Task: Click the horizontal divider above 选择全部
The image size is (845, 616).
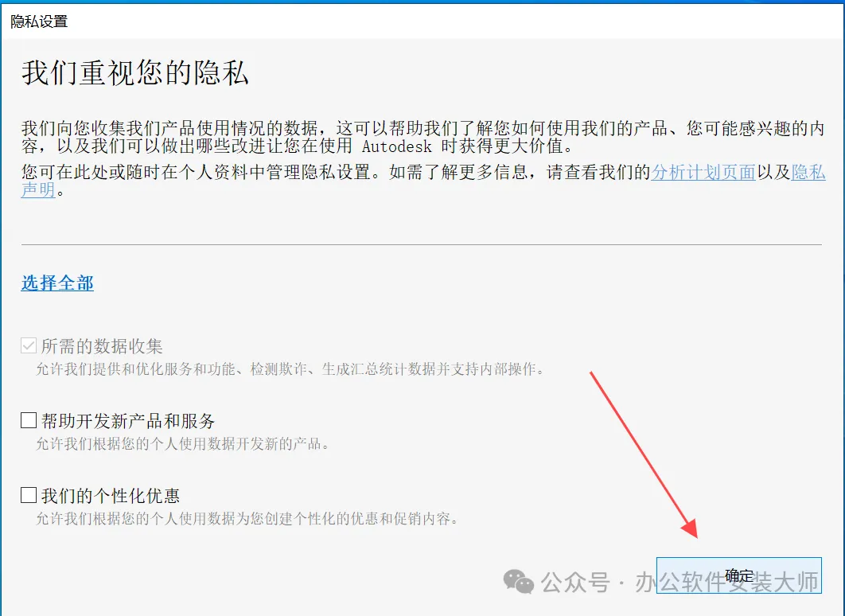Action: click(x=422, y=244)
